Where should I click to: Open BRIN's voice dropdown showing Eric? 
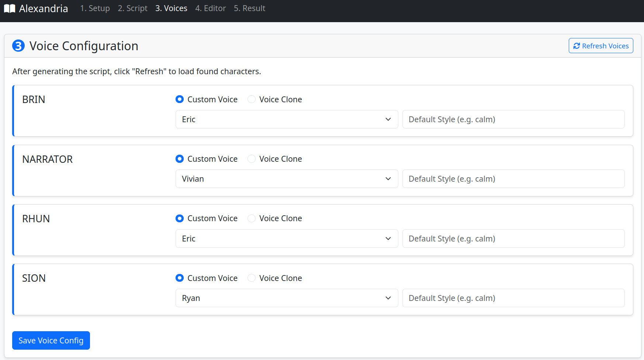(x=287, y=119)
